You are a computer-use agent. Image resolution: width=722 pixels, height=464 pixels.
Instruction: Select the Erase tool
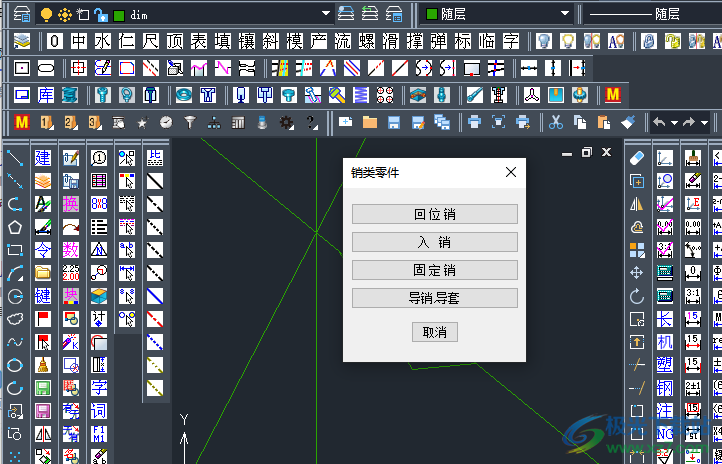[x=637, y=158]
